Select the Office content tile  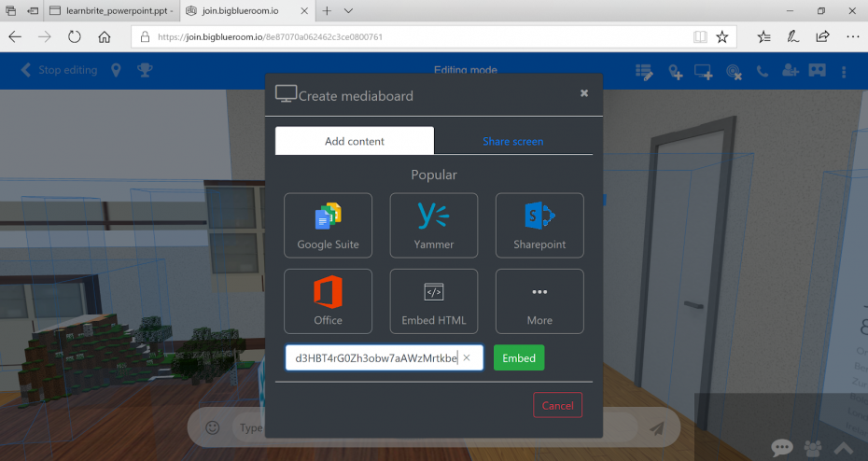pyautogui.click(x=328, y=301)
